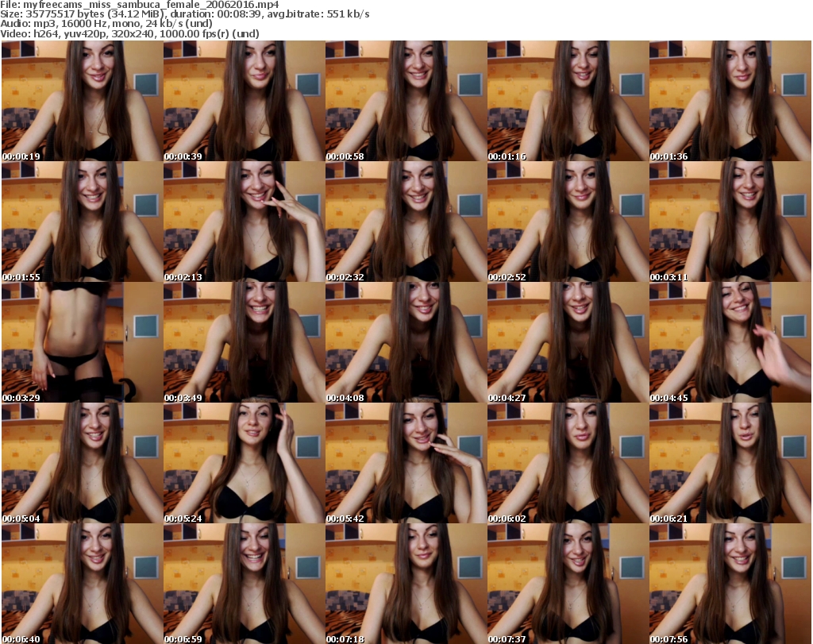Click the 00:01:36 thumbnail
Image resolution: width=813 pixels, height=644 pixels.
[730, 101]
